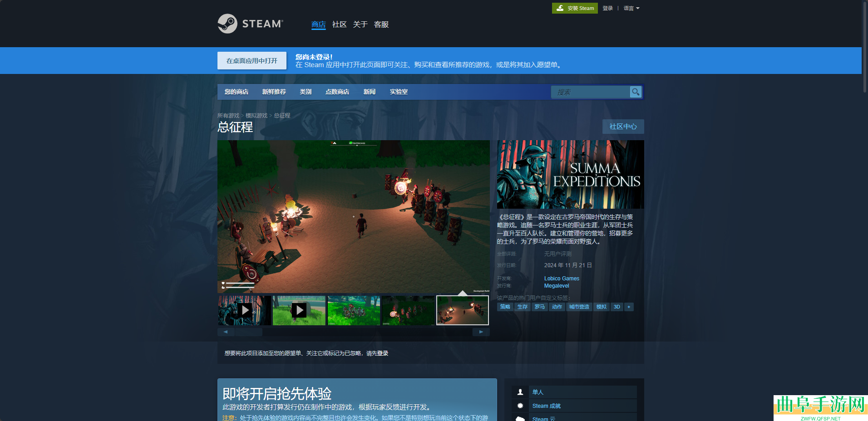Screen dimensions: 868x421
Task: Click the Summa Expeditionis header image
Action: (571, 174)
